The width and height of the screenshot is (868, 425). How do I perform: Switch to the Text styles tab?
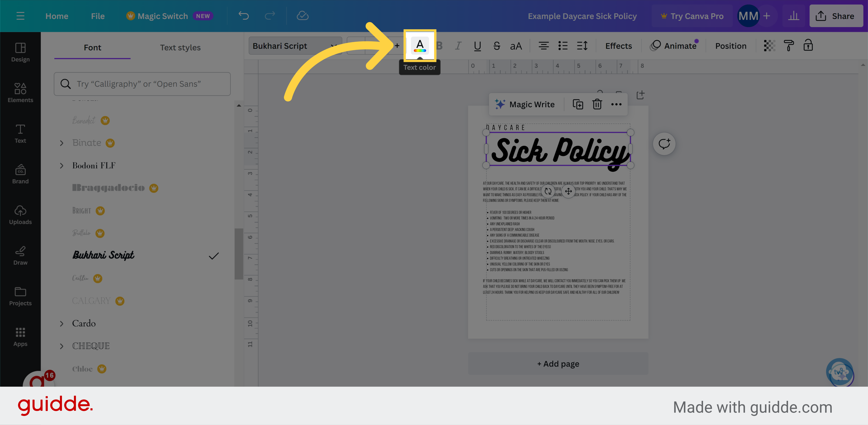tap(180, 47)
